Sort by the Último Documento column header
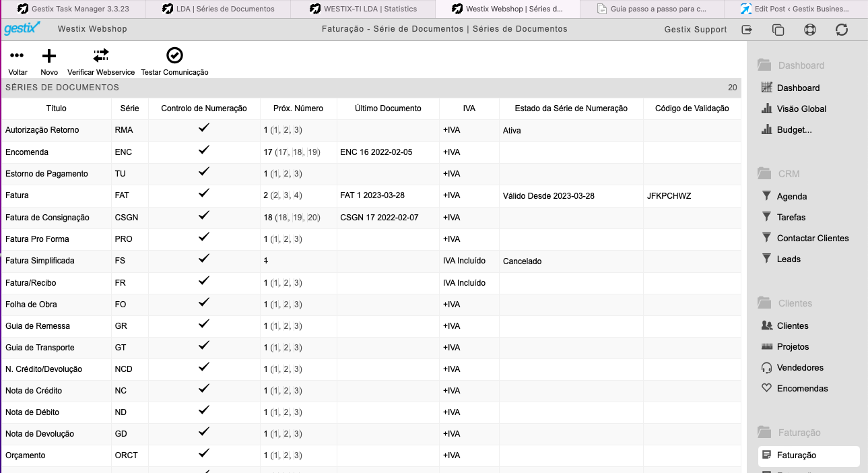This screenshot has height=473, width=868. pos(388,108)
